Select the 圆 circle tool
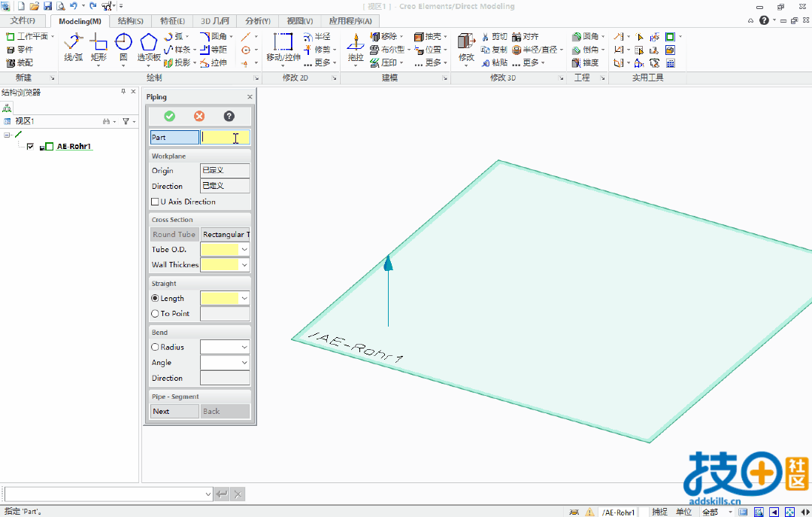The image size is (812, 517). pos(123,47)
